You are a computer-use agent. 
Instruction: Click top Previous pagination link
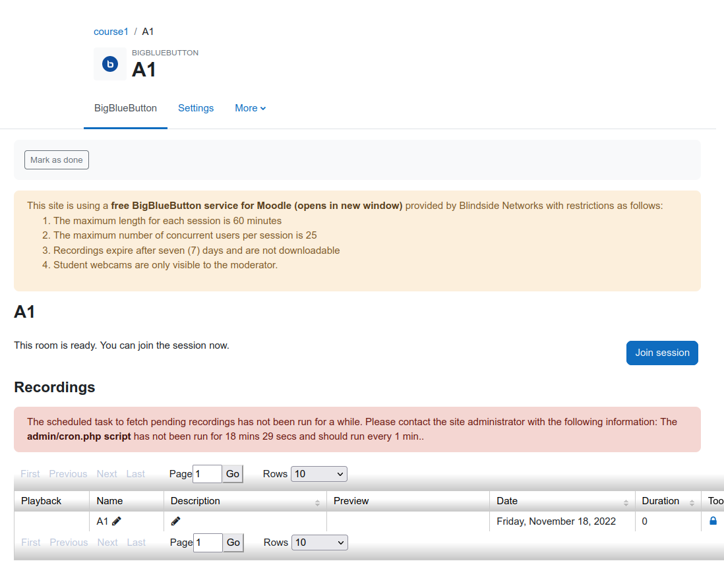tap(68, 474)
